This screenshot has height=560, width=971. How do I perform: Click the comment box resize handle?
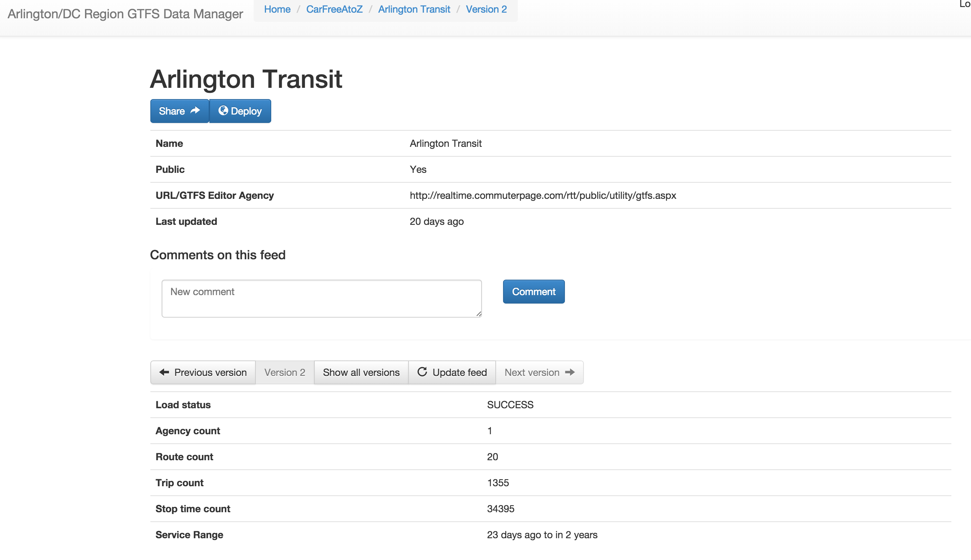[478, 314]
